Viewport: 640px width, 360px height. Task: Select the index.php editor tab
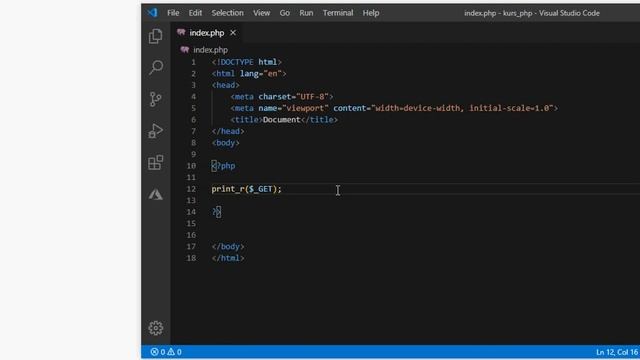click(207, 33)
